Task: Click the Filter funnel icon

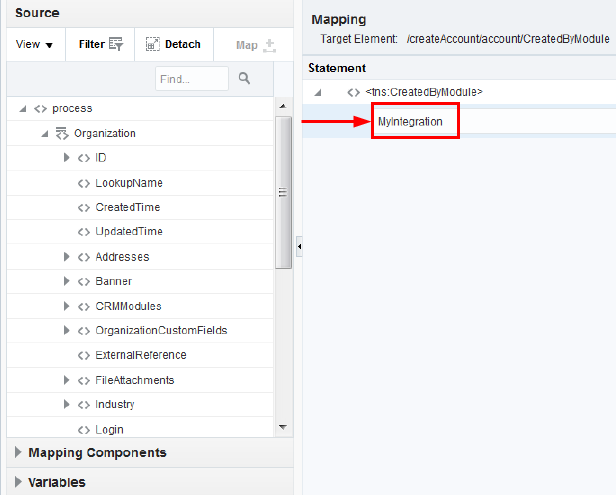Action: pyautogui.click(x=116, y=44)
